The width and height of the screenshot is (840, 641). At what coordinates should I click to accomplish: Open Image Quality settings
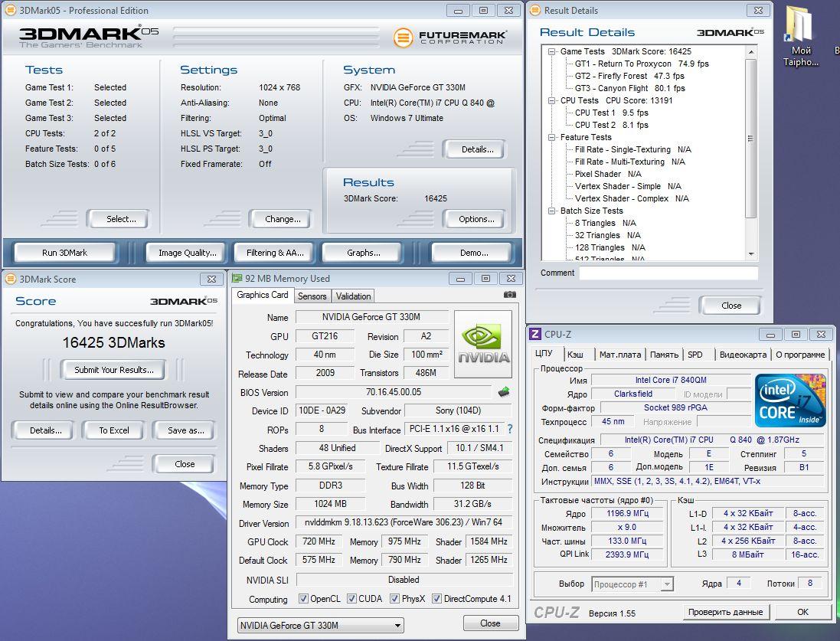pyautogui.click(x=188, y=253)
